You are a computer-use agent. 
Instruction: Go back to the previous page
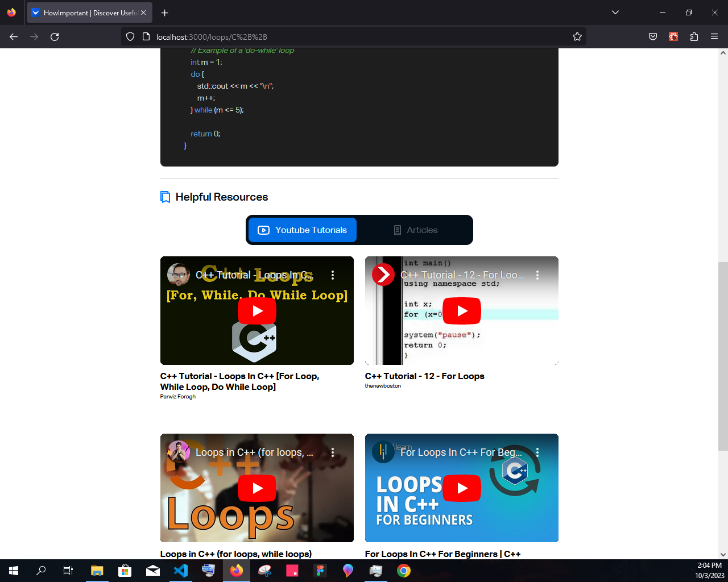coord(14,36)
